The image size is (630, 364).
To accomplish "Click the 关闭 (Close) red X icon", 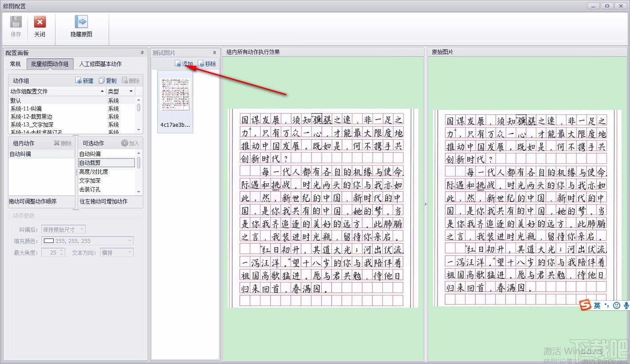I will pyautogui.click(x=40, y=22).
